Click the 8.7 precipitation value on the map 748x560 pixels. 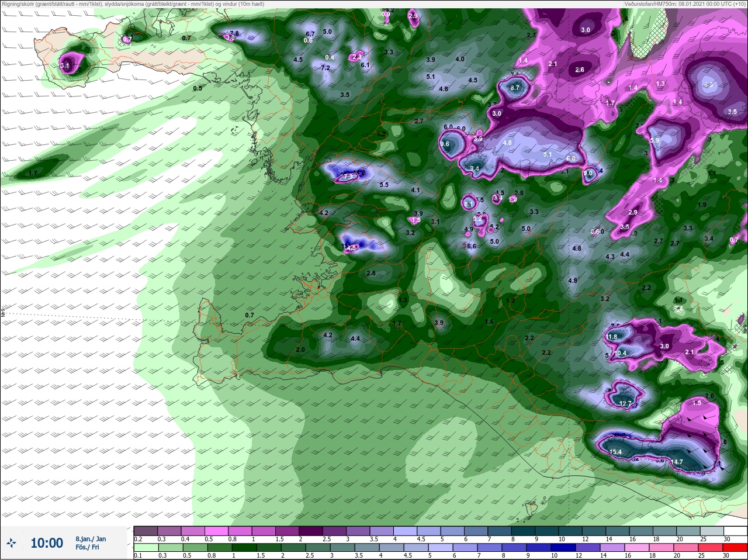515,88
